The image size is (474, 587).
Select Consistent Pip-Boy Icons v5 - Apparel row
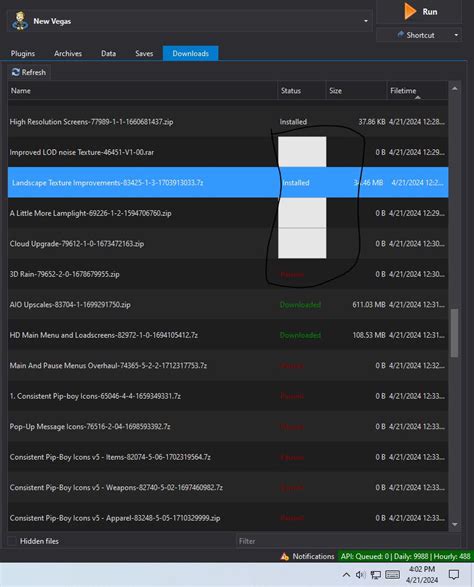tap(228, 518)
